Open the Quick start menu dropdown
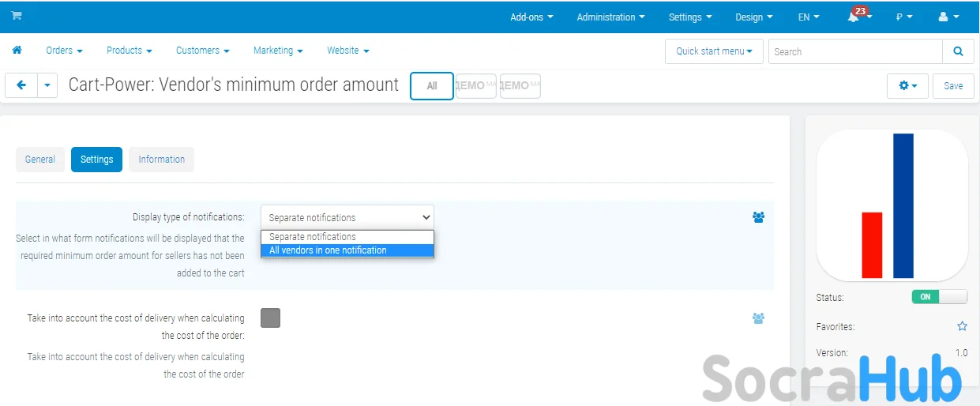The image size is (980, 406). (x=714, y=51)
